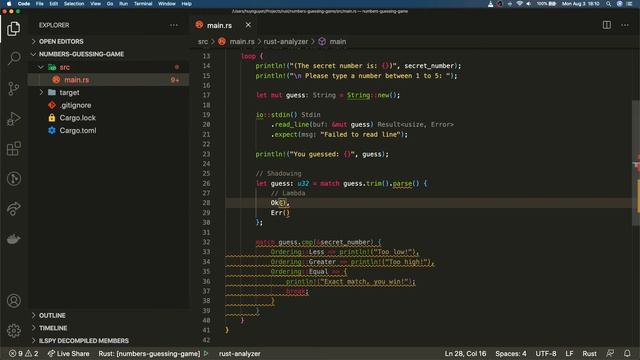Click the editor vertical scrollbar
The image size is (640, 360).
[636, 163]
